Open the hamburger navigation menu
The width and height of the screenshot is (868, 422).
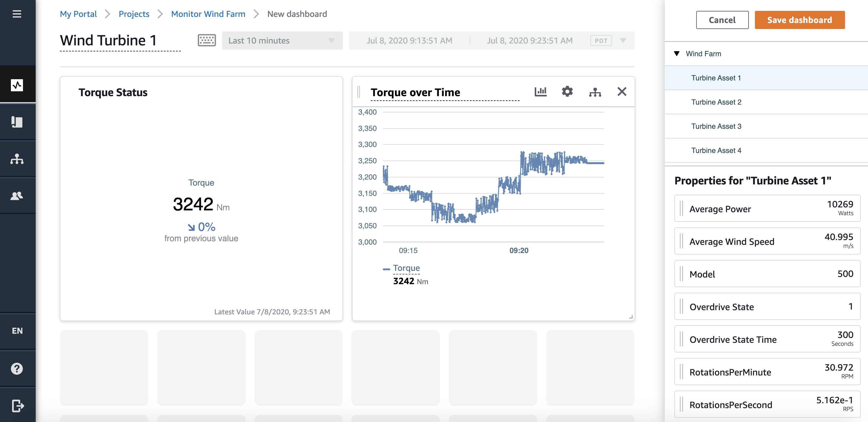[x=17, y=14]
